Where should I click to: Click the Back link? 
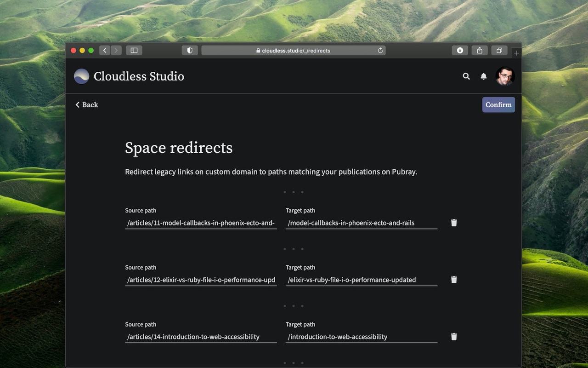coord(87,105)
